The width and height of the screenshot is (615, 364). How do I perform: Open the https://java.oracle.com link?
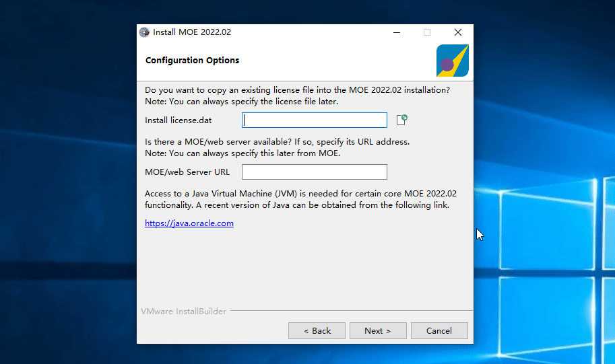tap(189, 223)
